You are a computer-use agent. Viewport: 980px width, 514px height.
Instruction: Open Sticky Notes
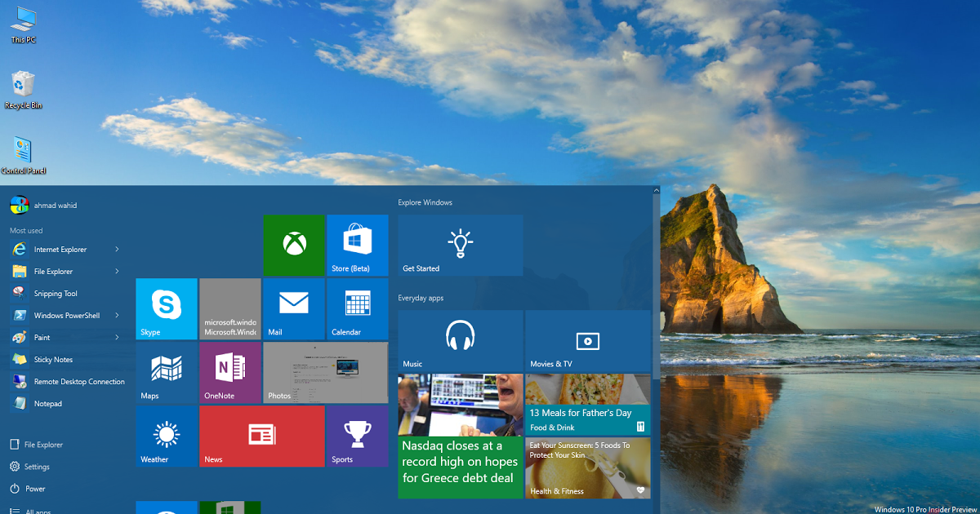click(53, 360)
